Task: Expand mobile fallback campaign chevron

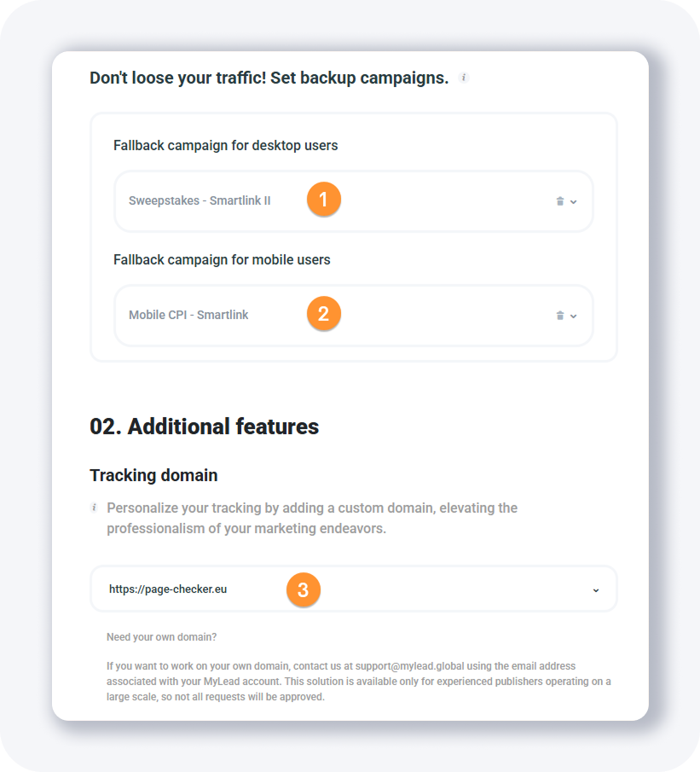Action: point(574,316)
